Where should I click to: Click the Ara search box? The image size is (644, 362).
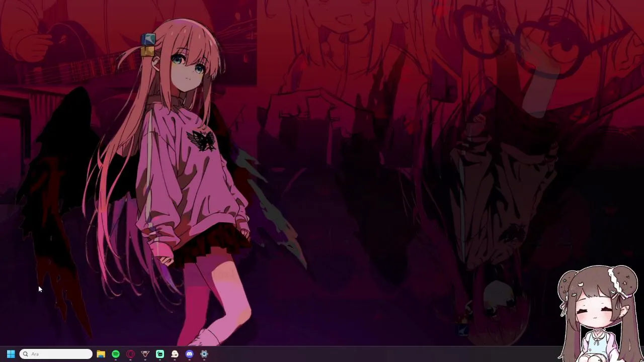pos(56,354)
